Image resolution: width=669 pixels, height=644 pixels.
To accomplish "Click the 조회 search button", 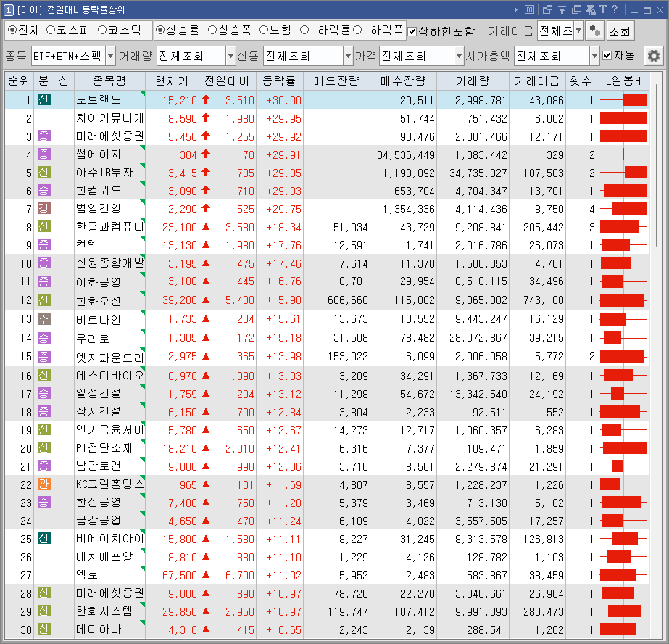I will point(620,30).
